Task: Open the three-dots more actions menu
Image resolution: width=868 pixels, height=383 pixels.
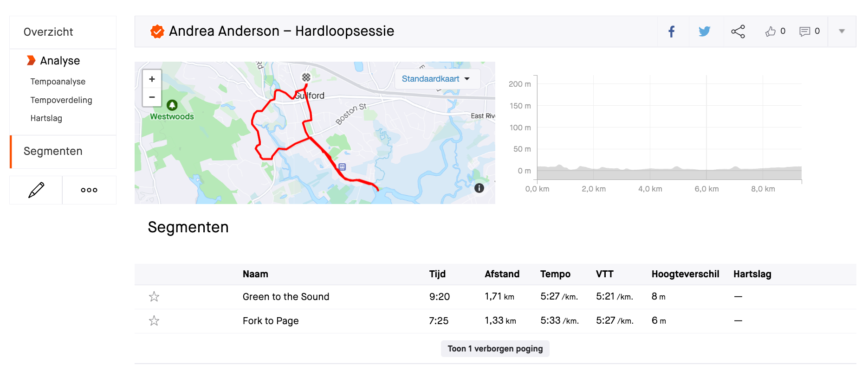Action: point(89,190)
